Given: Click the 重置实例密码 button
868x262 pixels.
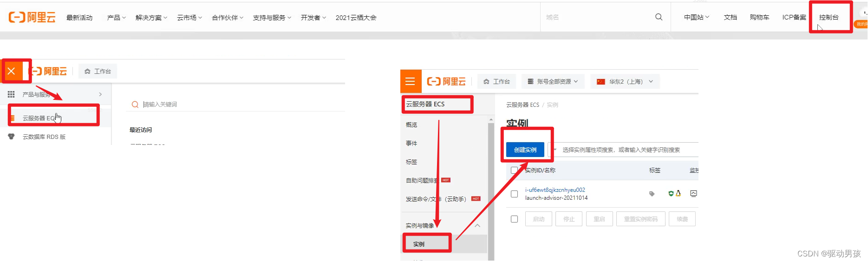Looking at the screenshot, I should [x=641, y=219].
